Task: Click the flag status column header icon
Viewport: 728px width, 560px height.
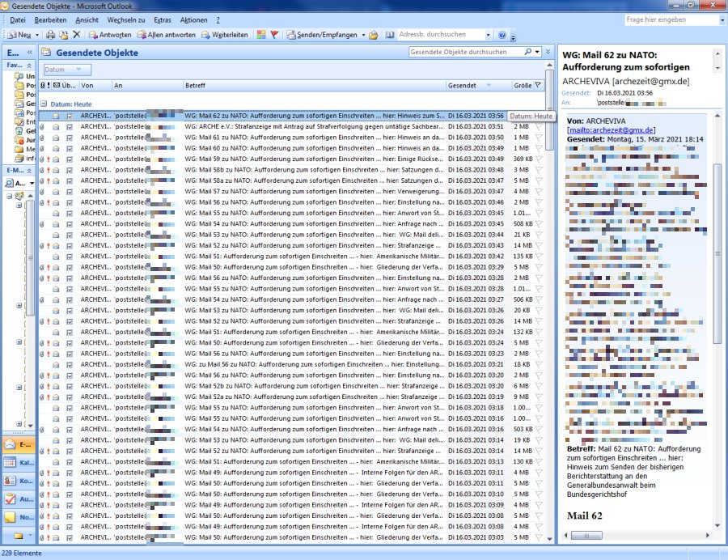Action: (538, 86)
